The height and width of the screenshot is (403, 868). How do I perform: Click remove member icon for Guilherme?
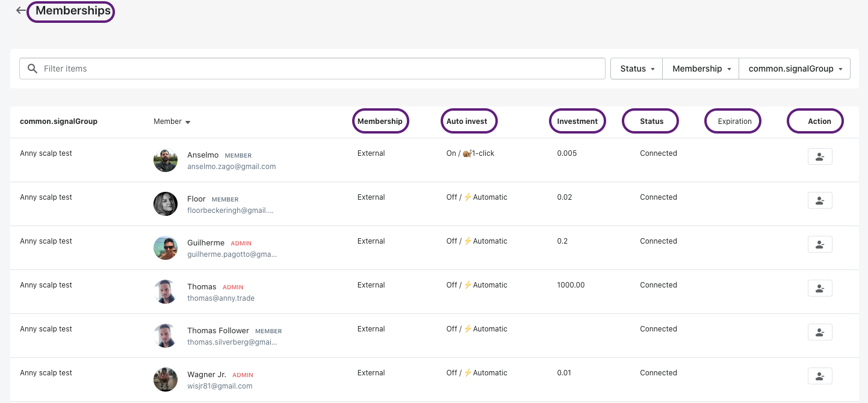tap(819, 244)
